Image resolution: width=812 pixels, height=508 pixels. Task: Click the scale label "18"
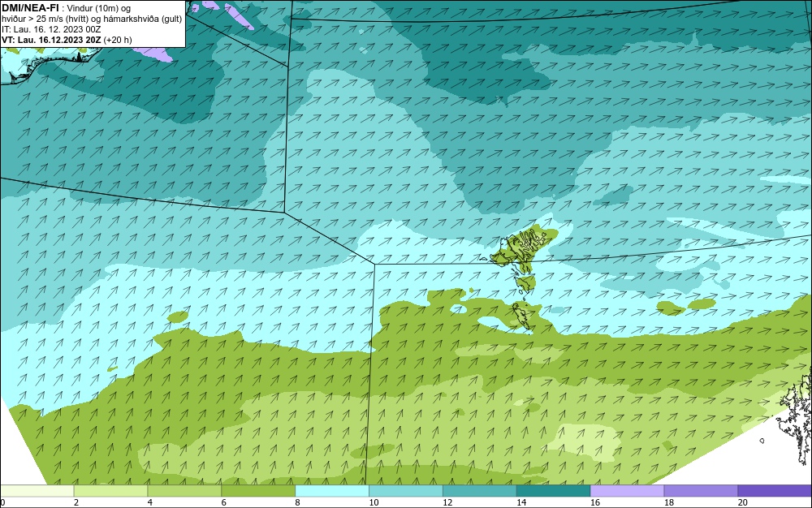pos(669,502)
